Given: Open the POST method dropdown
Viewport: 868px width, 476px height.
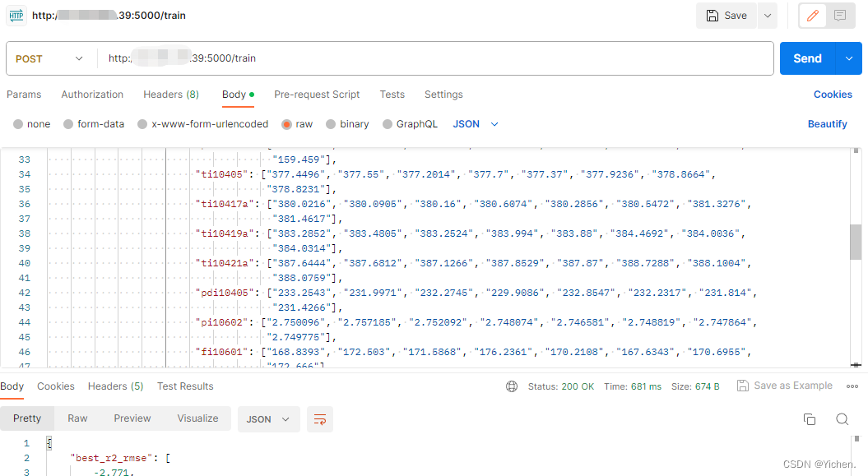Looking at the screenshot, I should click(50, 58).
